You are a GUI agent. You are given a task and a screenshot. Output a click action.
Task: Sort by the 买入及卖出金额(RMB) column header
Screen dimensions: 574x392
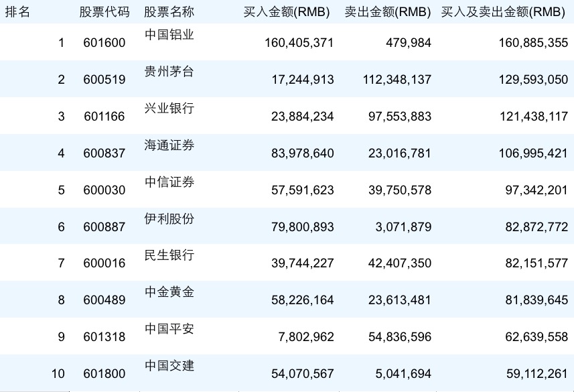pos(503,11)
